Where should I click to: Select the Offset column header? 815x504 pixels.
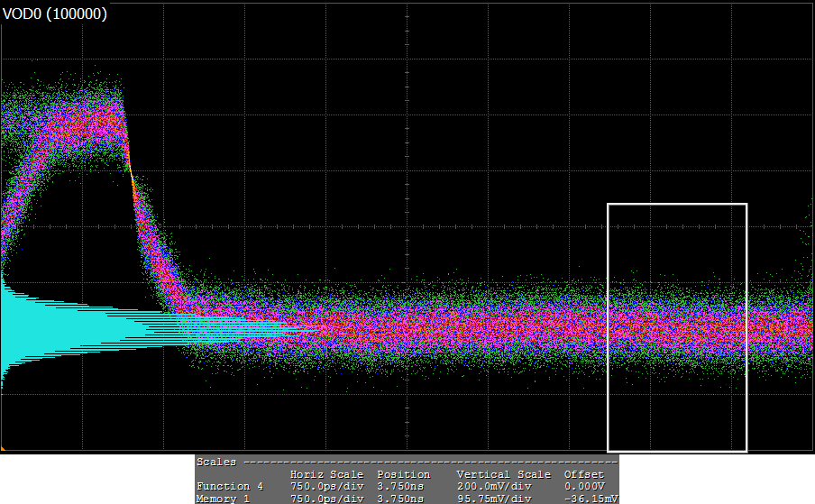(583, 474)
